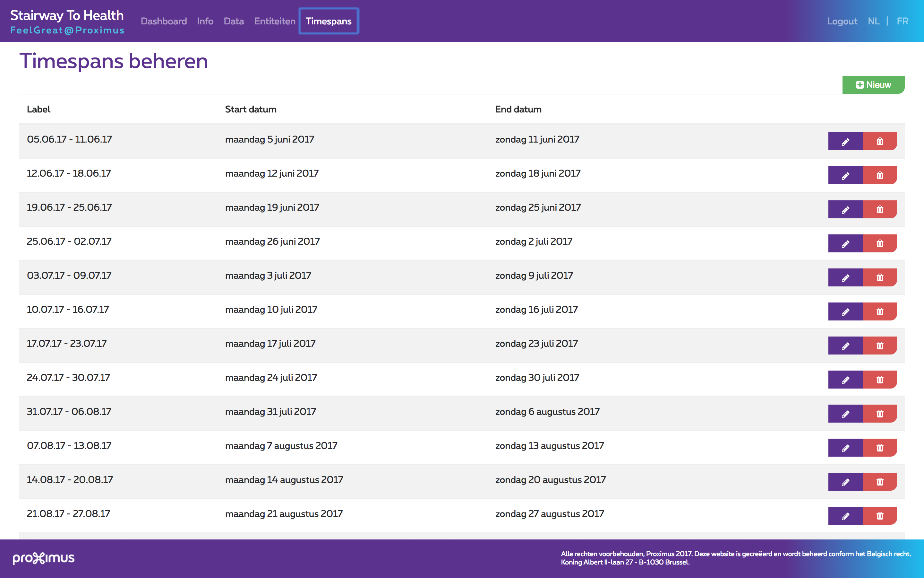This screenshot has height=578, width=924.
Task: Delete the 12.06.17 - 18.06.17 timespan
Action: click(x=880, y=175)
